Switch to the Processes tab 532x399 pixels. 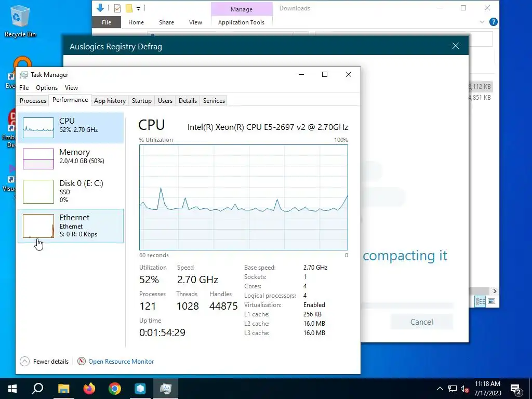click(33, 100)
